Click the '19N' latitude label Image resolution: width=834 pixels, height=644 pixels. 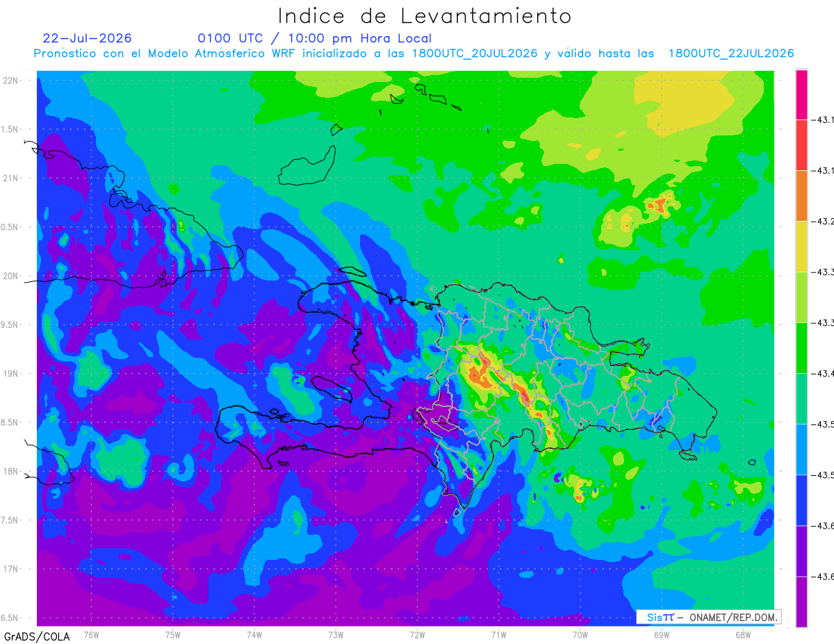tap(10, 373)
